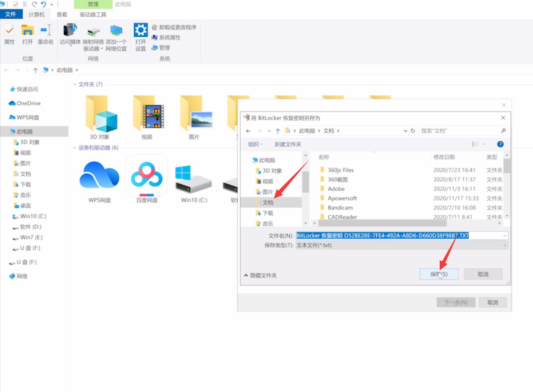533x392 pixels.
Task: Switch to the Computer ribbon tab
Action: [x=36, y=14]
